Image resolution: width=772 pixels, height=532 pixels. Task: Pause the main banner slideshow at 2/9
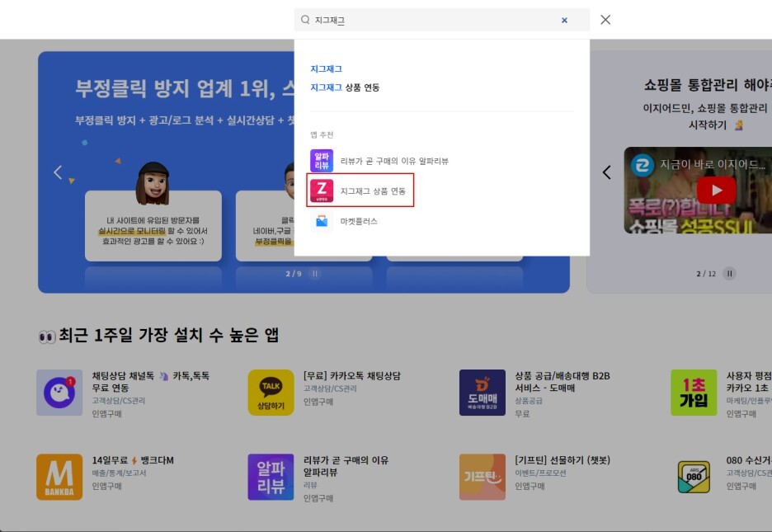point(315,274)
